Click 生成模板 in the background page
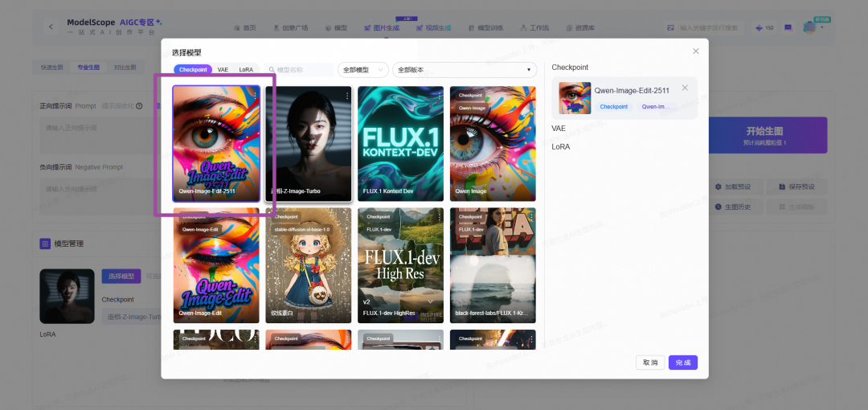 796,207
